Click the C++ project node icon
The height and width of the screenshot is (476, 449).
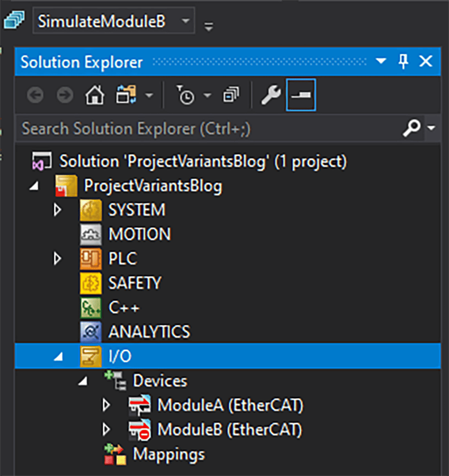pyautogui.click(x=90, y=308)
